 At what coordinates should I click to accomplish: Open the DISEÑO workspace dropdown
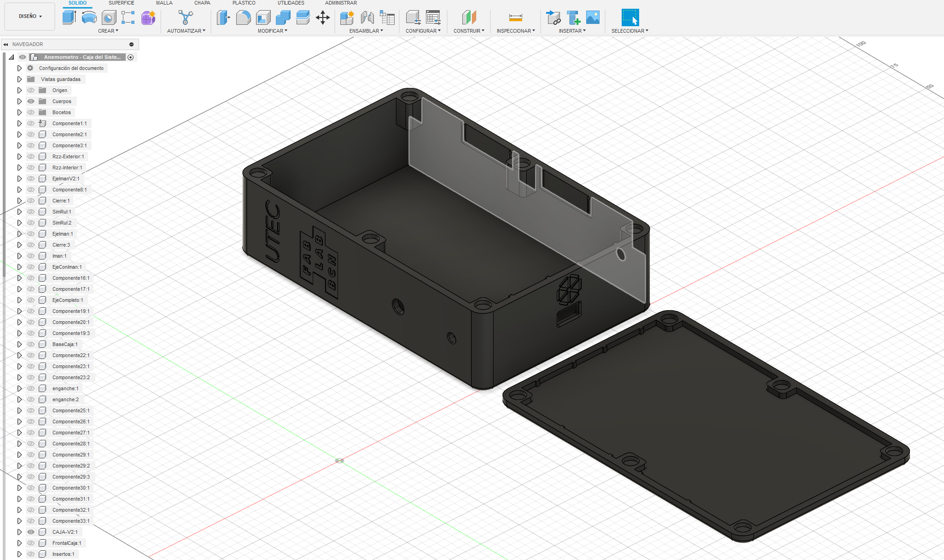pyautogui.click(x=30, y=16)
